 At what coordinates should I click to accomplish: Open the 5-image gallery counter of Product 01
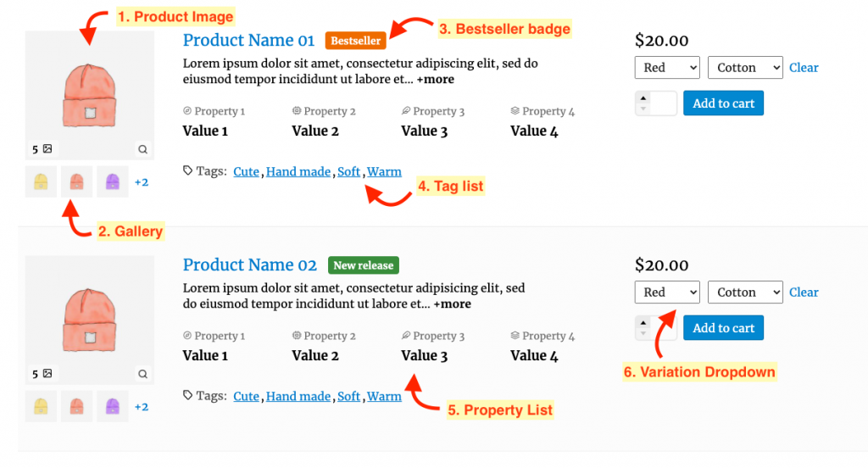tap(42, 149)
